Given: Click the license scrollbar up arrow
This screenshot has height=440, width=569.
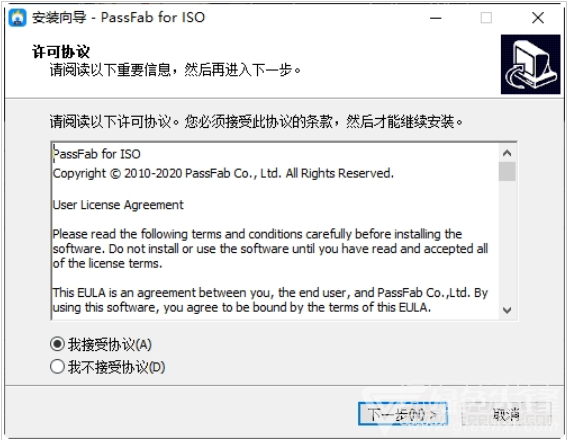Looking at the screenshot, I should pos(507,153).
